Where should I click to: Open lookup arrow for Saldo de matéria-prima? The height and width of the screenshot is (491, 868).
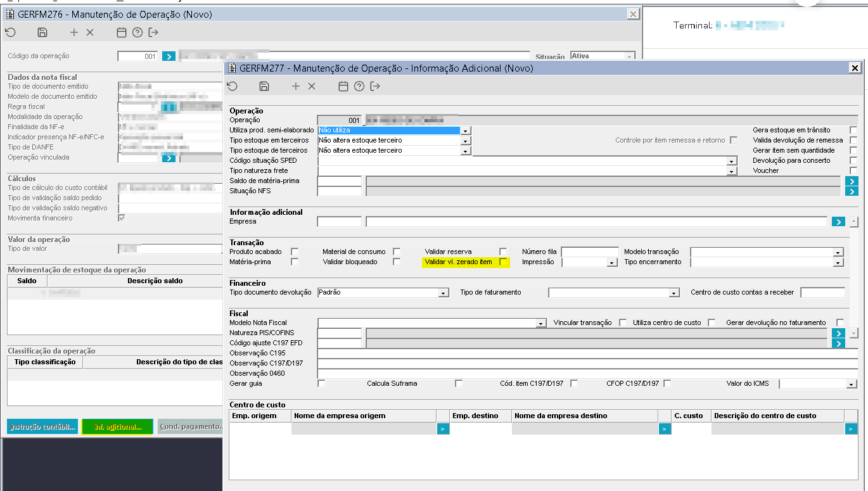tap(851, 181)
